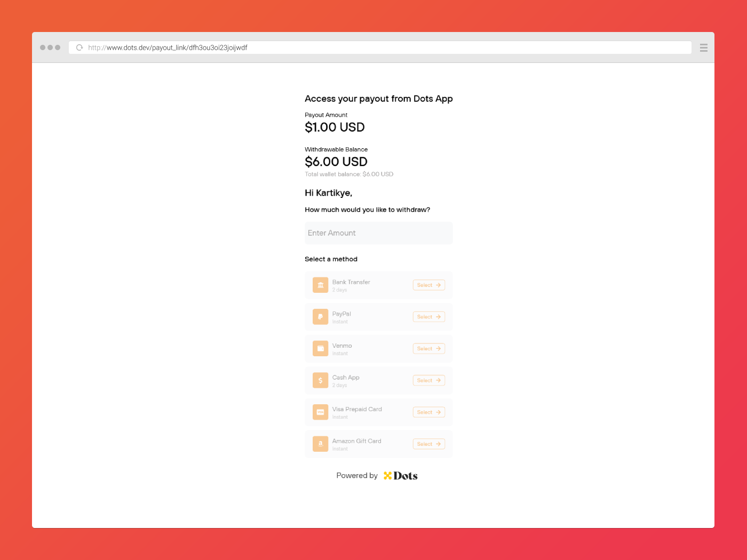This screenshot has height=560, width=747.
Task: Focus the Enter Amount input field
Action: (x=378, y=233)
